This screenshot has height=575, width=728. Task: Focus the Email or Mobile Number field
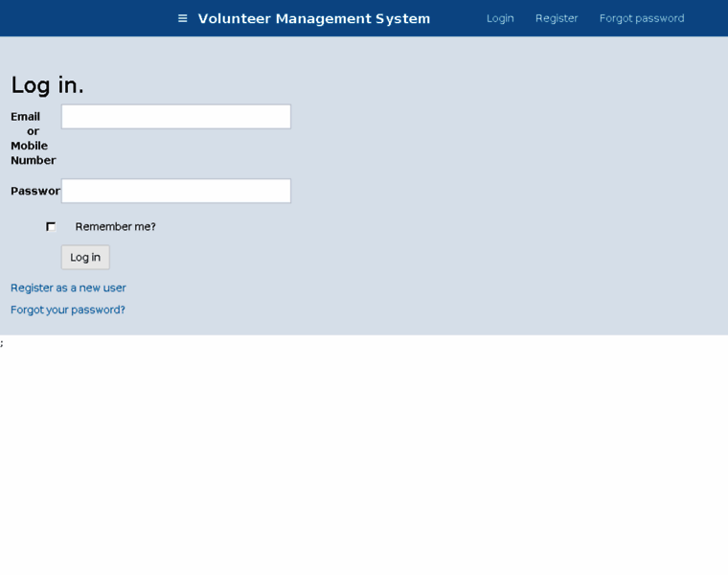point(176,117)
